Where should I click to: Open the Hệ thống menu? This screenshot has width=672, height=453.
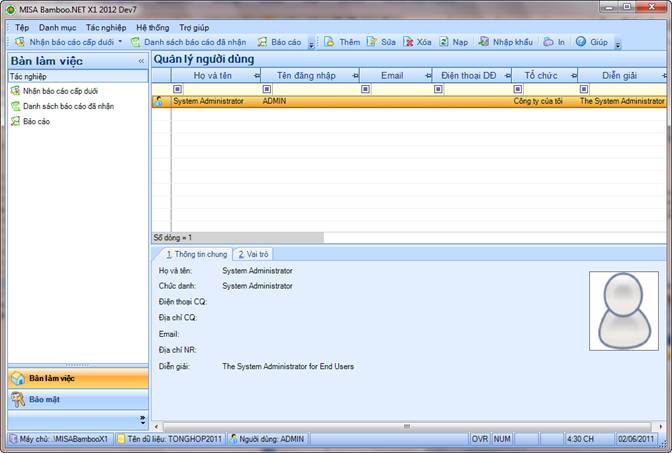[x=153, y=27]
